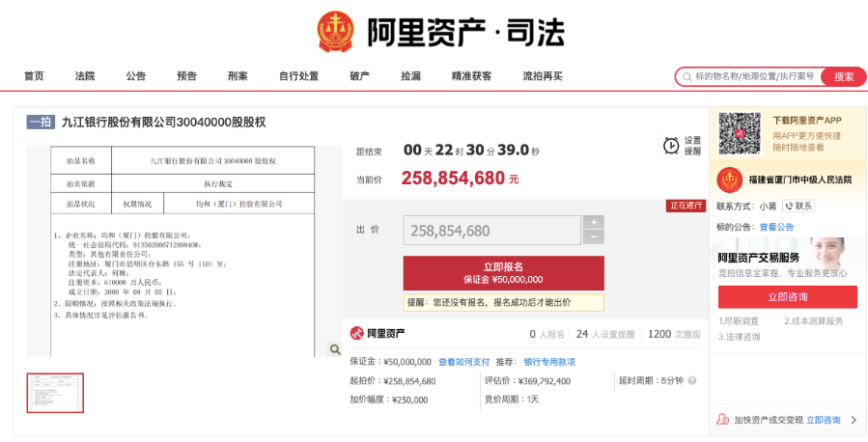Open the 流拍再买 nav item

pyautogui.click(x=543, y=76)
